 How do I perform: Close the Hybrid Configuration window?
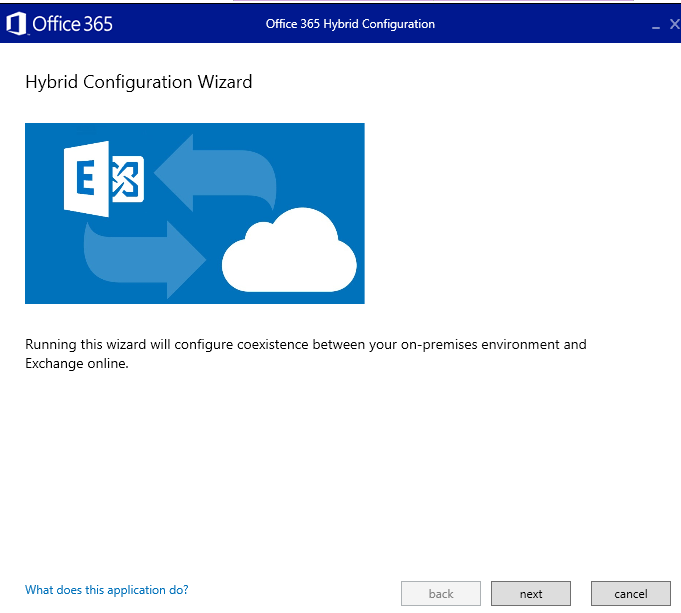pyautogui.click(x=674, y=24)
